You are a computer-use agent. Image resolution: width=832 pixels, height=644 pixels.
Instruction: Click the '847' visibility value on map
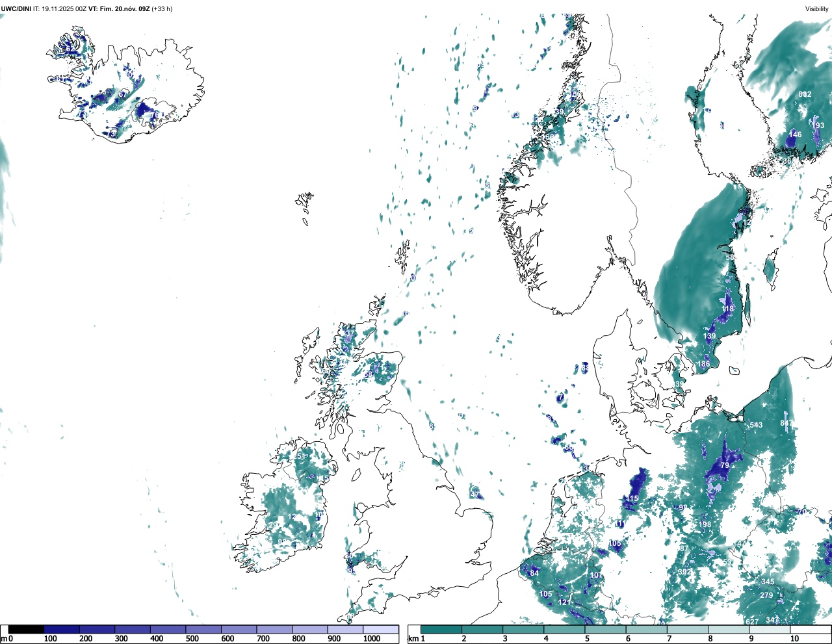point(786,423)
